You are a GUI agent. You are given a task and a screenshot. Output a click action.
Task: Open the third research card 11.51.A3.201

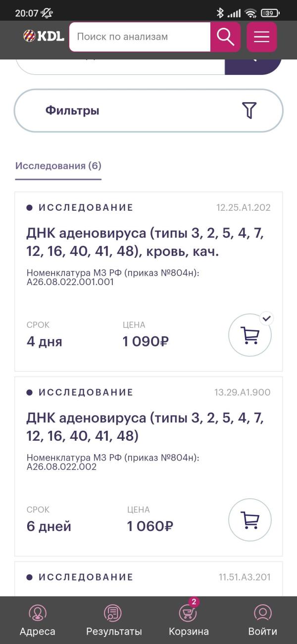click(148, 579)
